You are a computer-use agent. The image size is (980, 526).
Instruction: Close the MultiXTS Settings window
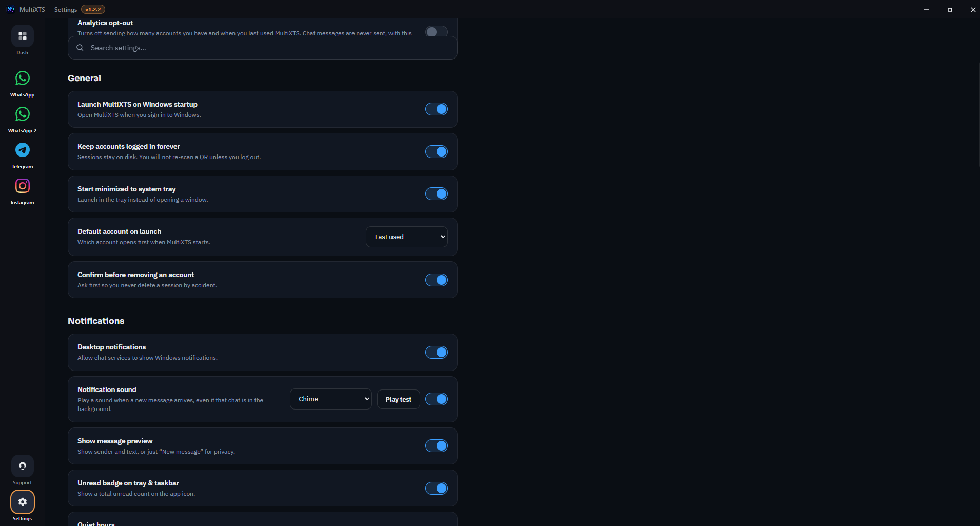pyautogui.click(x=973, y=9)
